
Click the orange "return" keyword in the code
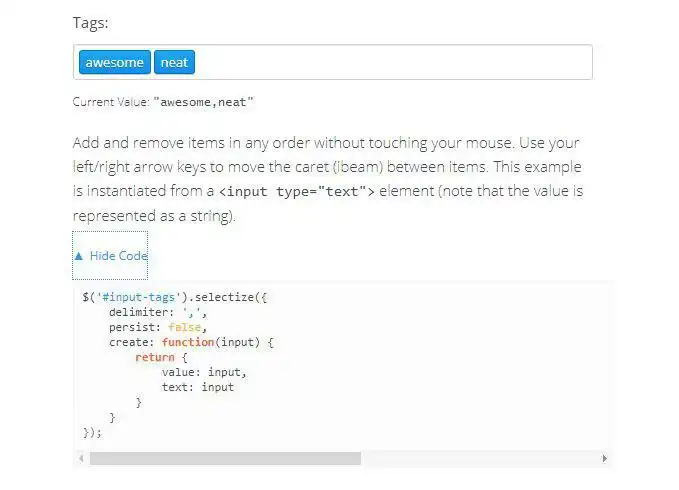click(x=155, y=357)
